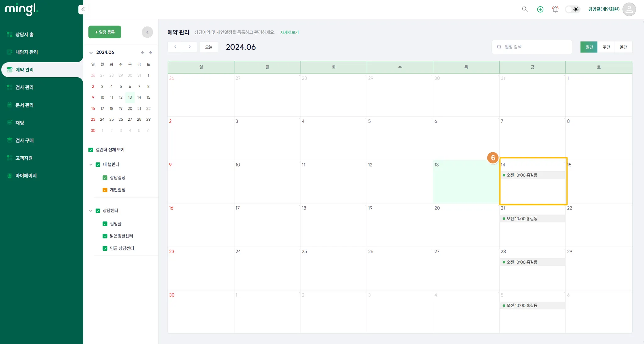Toggle the dark mode switch
Viewport: 644px width, 344px height.
click(572, 9)
